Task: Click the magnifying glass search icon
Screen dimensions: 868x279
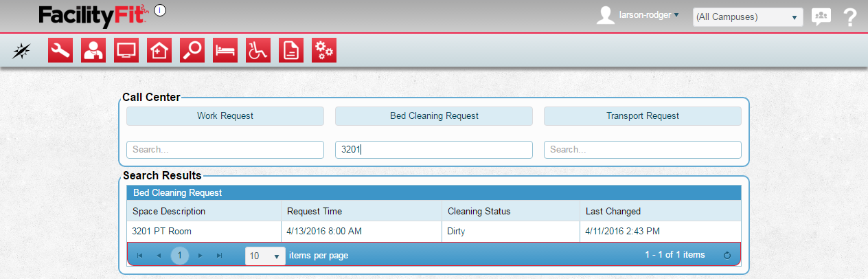Action: coord(192,50)
